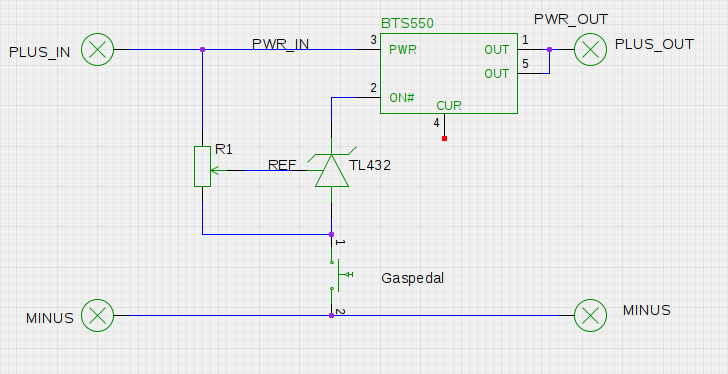Image resolution: width=728 pixels, height=374 pixels.
Task: Click the ON# pin label on BTS550
Action: (402, 98)
